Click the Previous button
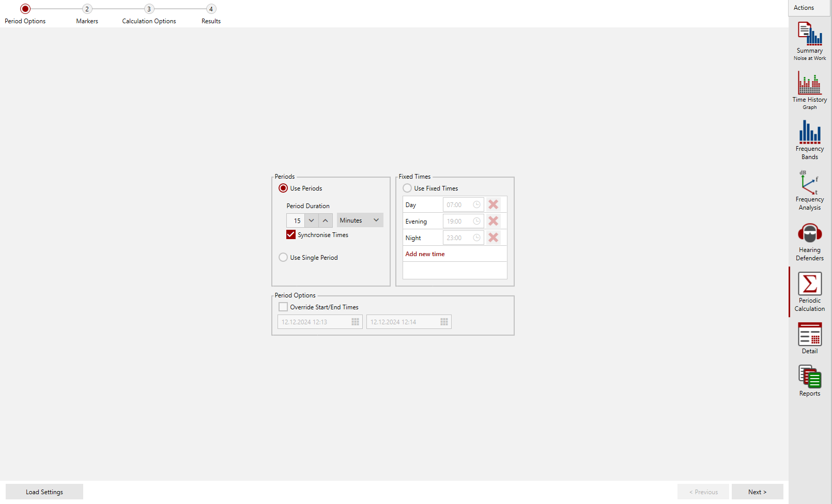This screenshot has width=832, height=504. pos(703,492)
